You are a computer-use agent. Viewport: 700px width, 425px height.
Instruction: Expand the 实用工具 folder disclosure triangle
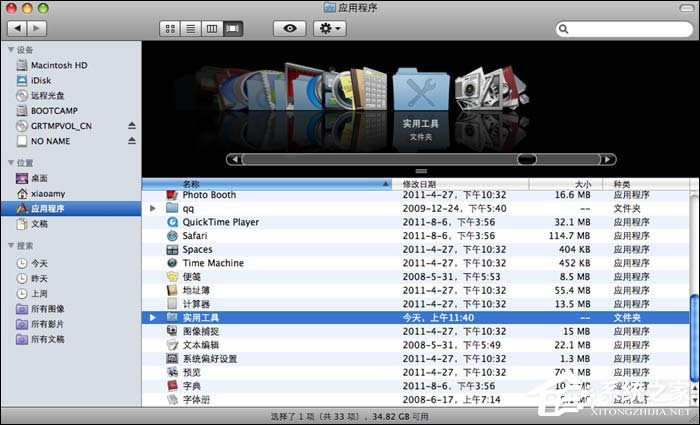[152, 318]
